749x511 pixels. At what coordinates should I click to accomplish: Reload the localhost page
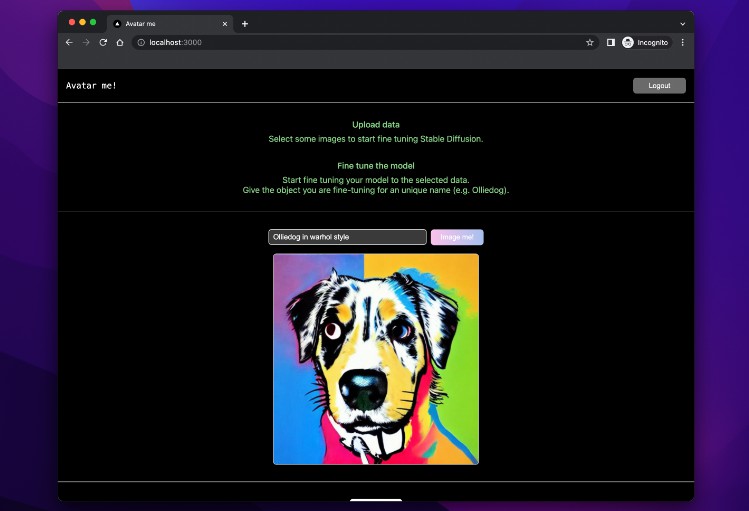click(x=103, y=43)
